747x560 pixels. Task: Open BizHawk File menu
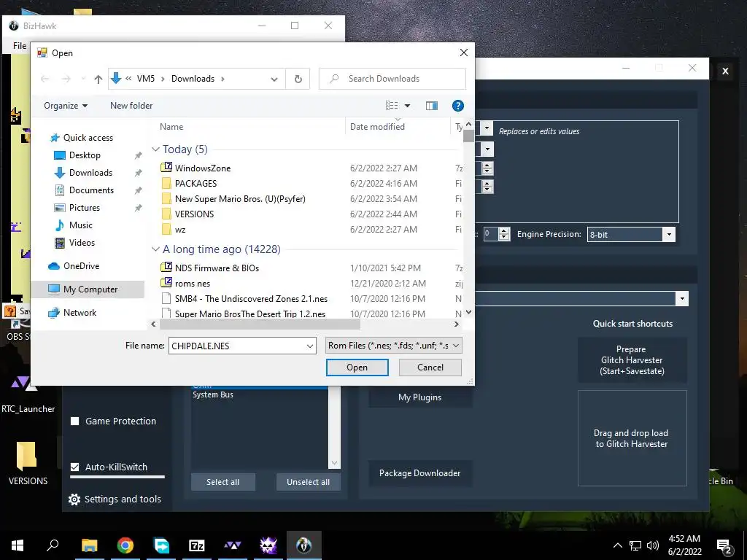click(20, 46)
